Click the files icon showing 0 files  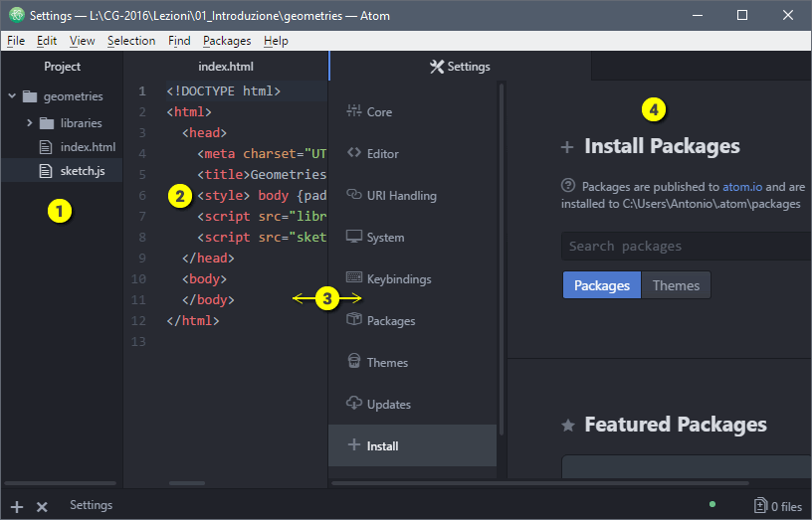(x=761, y=506)
